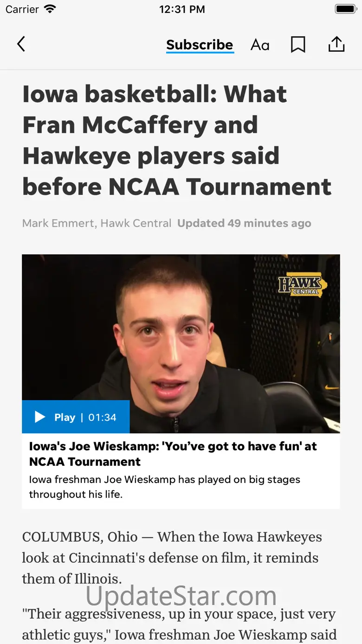Tap the Wi-Fi status icon

pos(50,9)
